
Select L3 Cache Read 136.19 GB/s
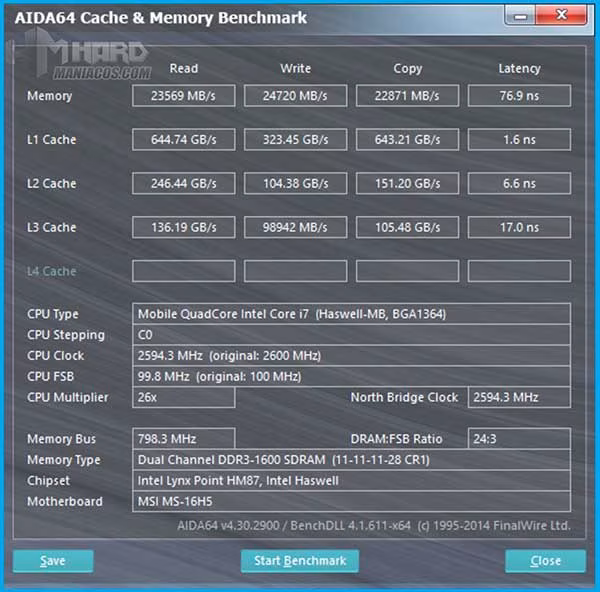click(184, 228)
